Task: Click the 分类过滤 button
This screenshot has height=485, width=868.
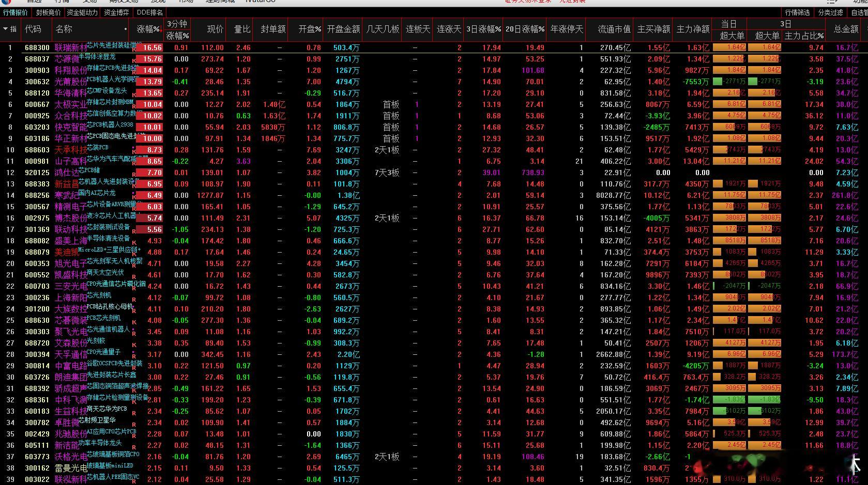Action: click(x=830, y=12)
